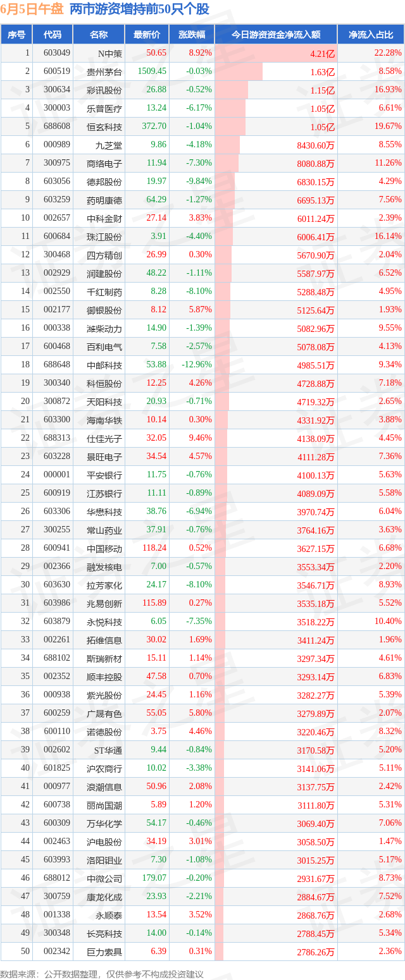Viewport: 405px width, 980px height.
Task: Click change -12.96% for 中邮科技
Action: coord(197,365)
